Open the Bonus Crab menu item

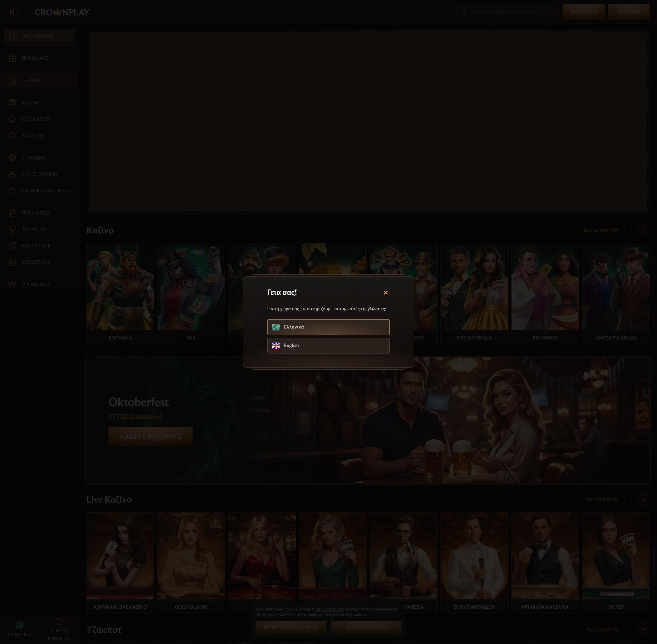[36, 246]
